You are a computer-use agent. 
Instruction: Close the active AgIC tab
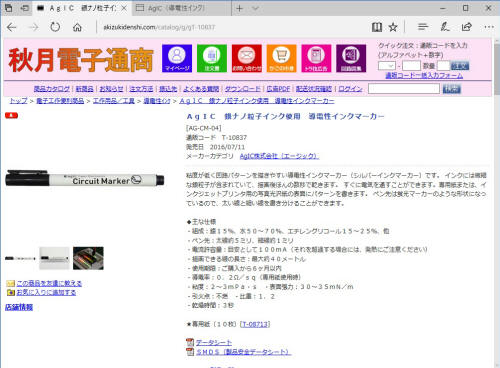click(x=124, y=8)
